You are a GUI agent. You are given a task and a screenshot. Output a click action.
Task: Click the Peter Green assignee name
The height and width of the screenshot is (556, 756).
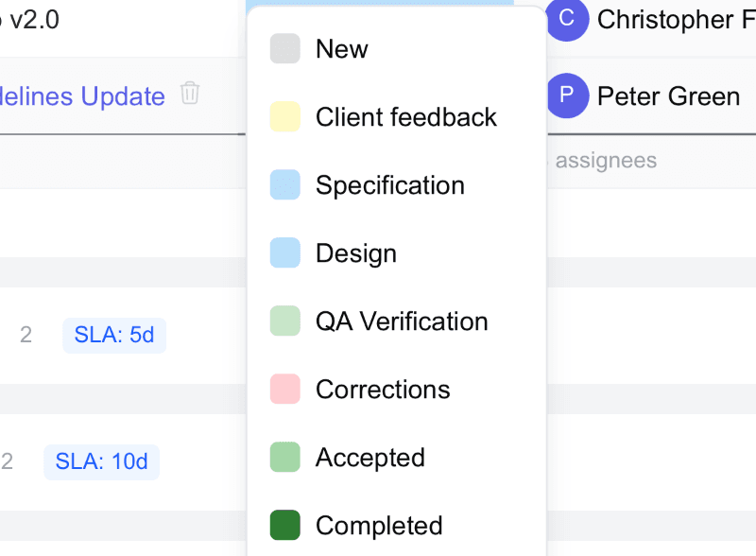[x=668, y=96]
